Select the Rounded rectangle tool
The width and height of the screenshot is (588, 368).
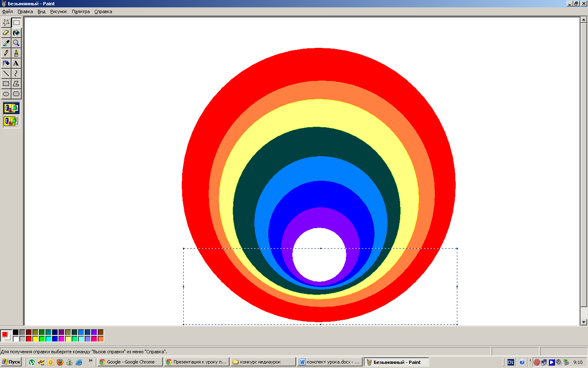tap(16, 94)
